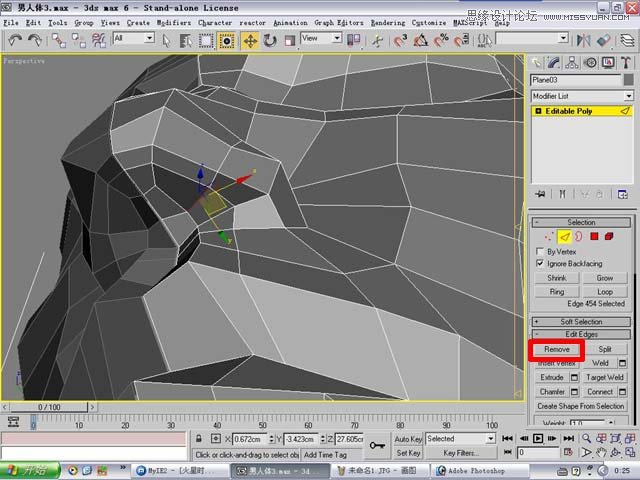The width and height of the screenshot is (640, 480).
Task: Collapse the Selection rollout header
Action: [581, 222]
